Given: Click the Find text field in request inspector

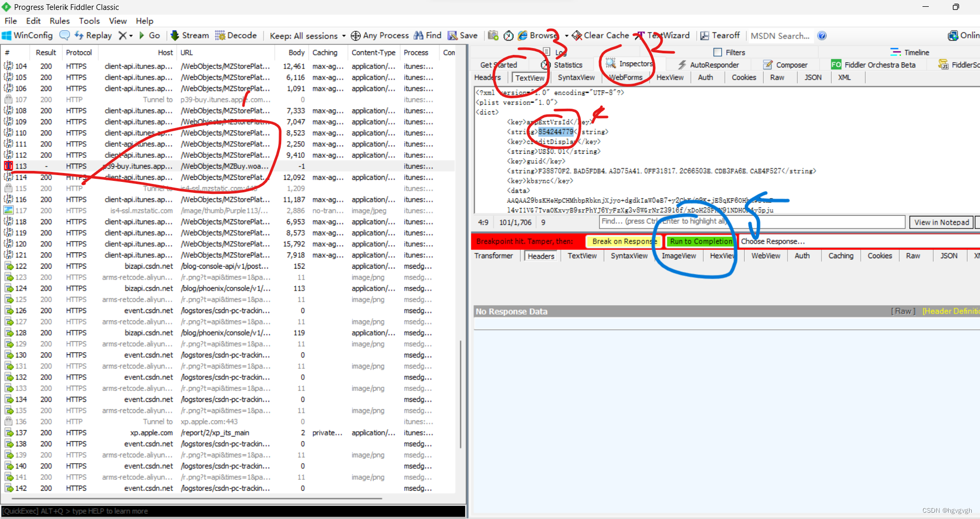Looking at the screenshot, I should pos(752,222).
